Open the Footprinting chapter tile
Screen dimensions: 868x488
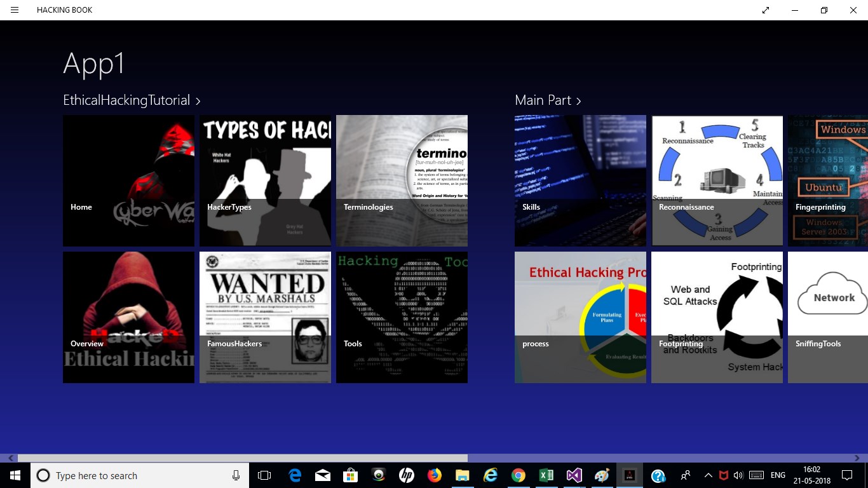click(x=717, y=317)
